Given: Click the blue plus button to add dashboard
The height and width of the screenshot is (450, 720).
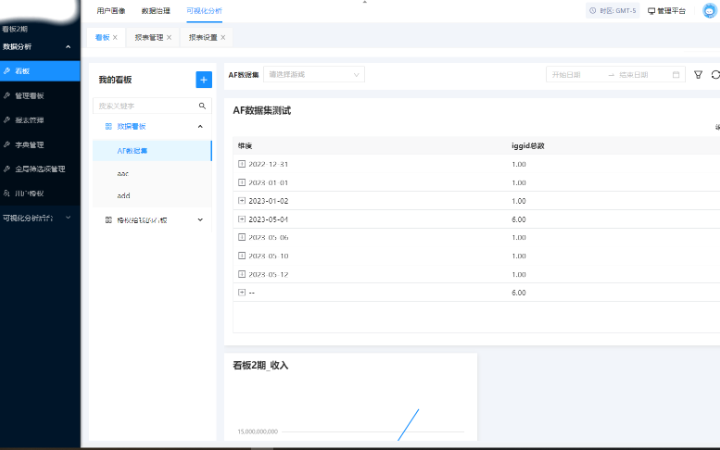Looking at the screenshot, I should (203, 79).
